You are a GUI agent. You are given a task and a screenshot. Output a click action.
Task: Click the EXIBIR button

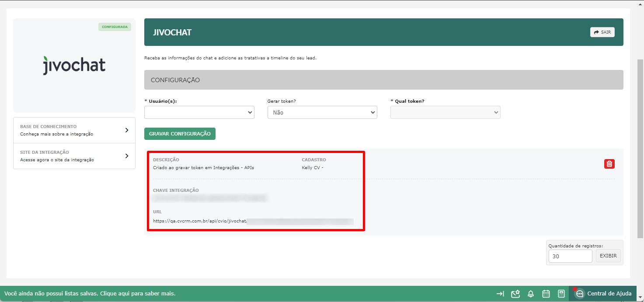(608, 256)
